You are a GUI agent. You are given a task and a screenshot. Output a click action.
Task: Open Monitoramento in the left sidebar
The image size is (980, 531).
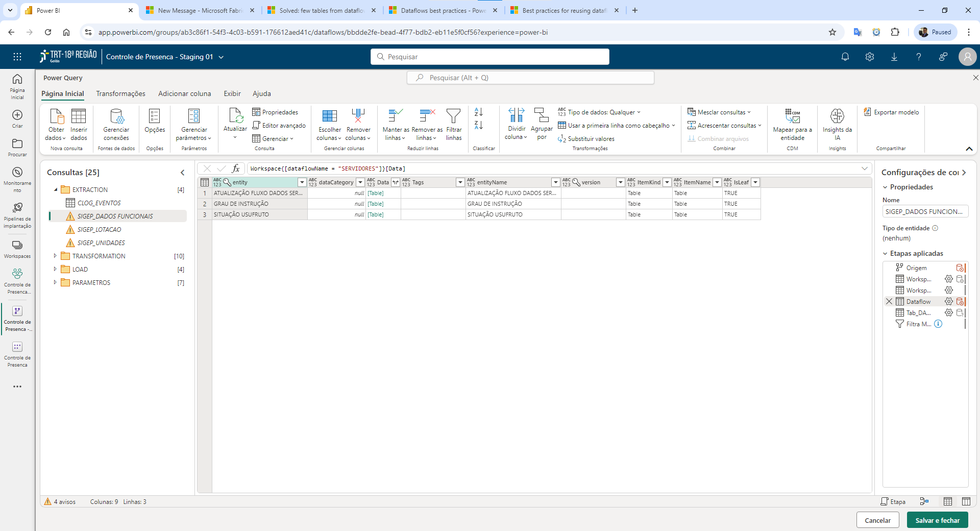[x=17, y=179]
